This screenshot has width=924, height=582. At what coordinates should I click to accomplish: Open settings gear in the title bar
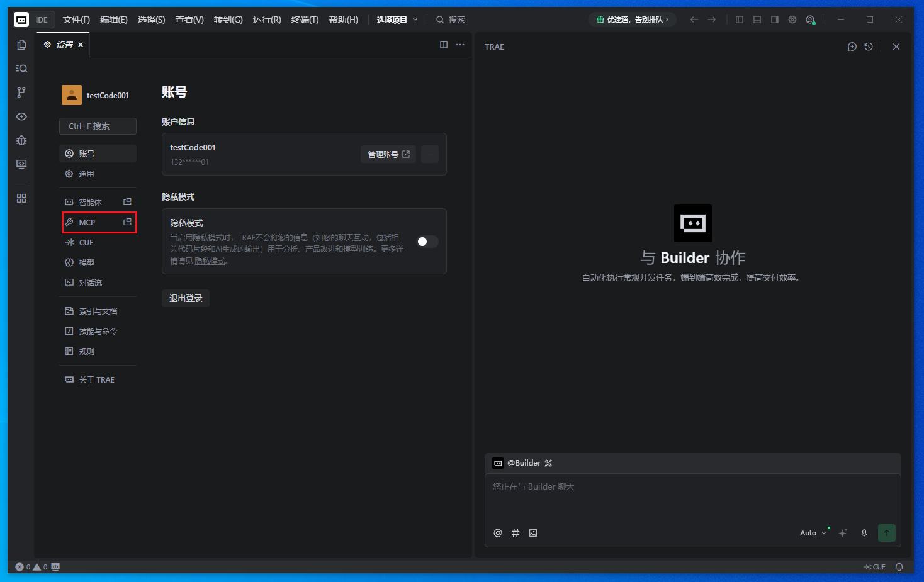point(792,20)
